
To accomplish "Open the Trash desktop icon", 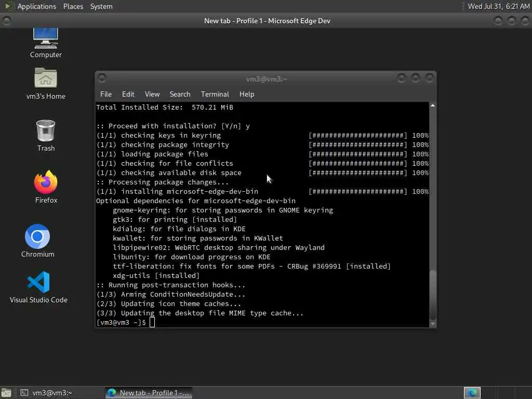I will (46, 136).
